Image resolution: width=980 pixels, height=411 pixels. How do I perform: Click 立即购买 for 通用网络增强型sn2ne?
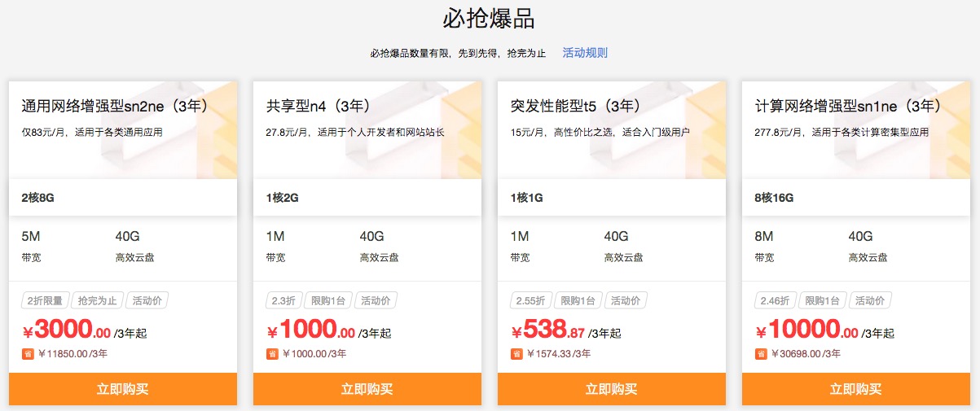(123, 389)
